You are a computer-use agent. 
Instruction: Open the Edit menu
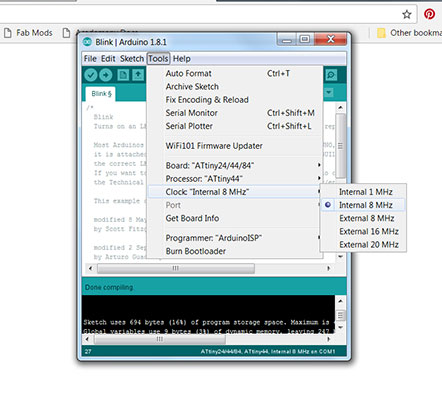coord(108,59)
